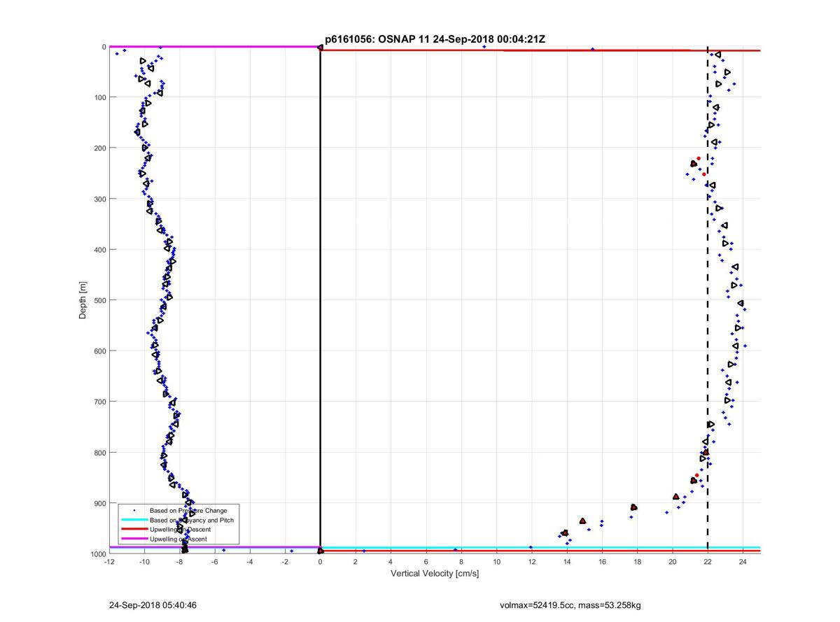Click velocity axis tick label 4
840x622 pixels.
tap(391, 562)
